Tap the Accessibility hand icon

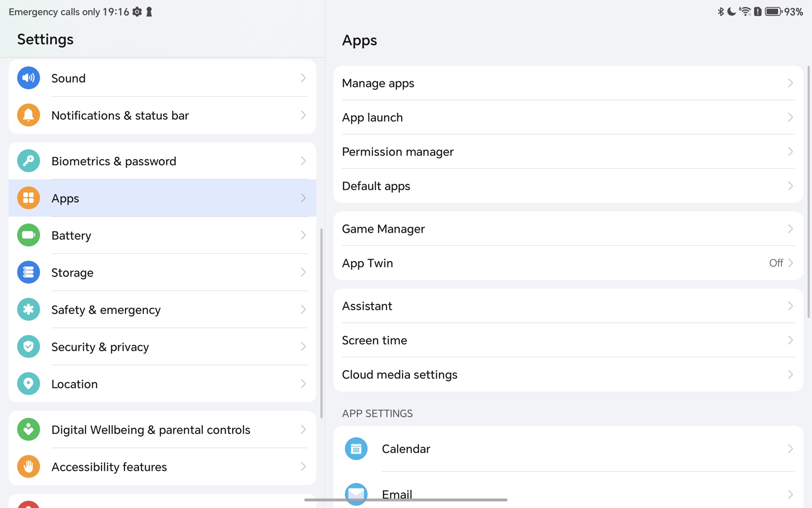click(x=28, y=467)
